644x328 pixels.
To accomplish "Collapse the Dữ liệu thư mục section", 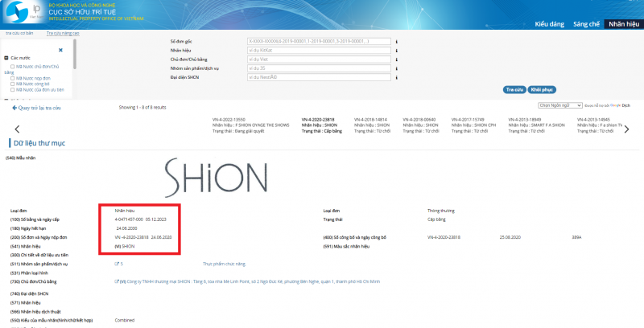I will pos(8,143).
